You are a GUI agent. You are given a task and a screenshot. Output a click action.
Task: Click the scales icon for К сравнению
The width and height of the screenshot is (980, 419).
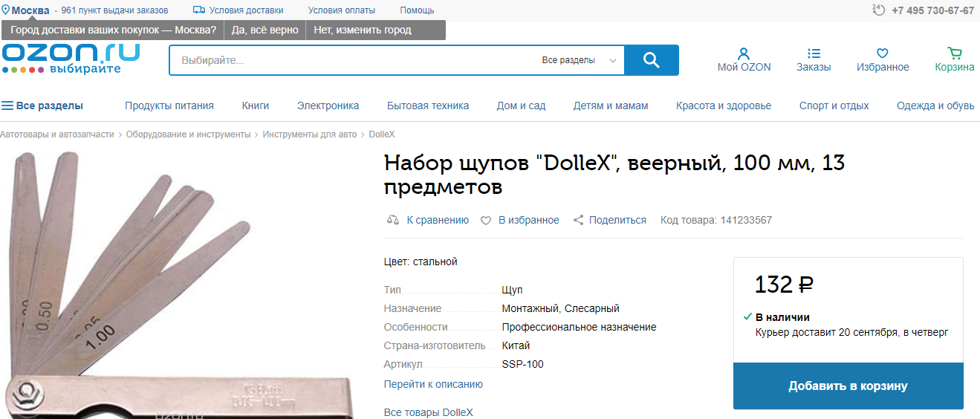coord(394,220)
